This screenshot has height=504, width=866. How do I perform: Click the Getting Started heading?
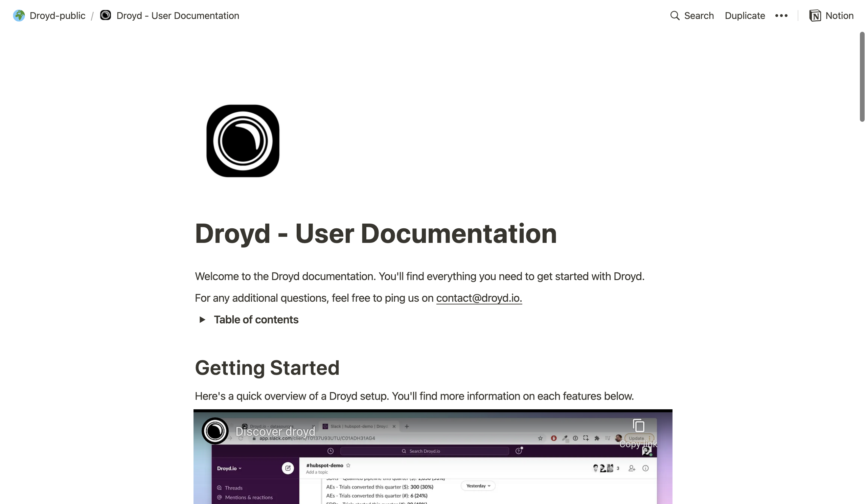point(267,368)
